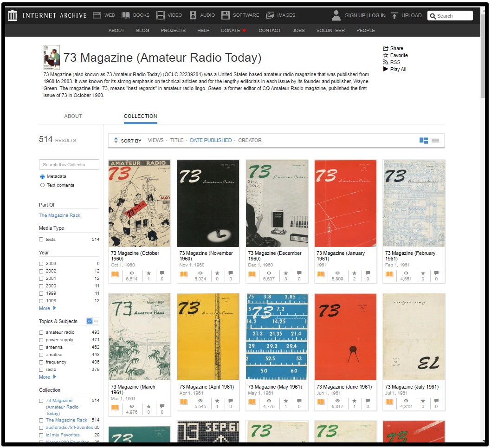This screenshot has height=448, width=491.
Task: Check the power supply topic checkbox
Action: click(41, 340)
